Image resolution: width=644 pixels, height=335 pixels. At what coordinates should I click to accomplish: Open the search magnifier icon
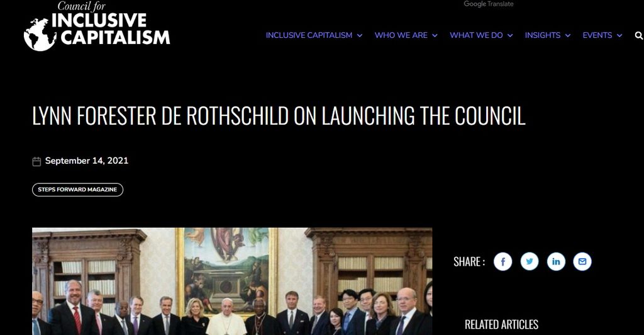pyautogui.click(x=639, y=35)
